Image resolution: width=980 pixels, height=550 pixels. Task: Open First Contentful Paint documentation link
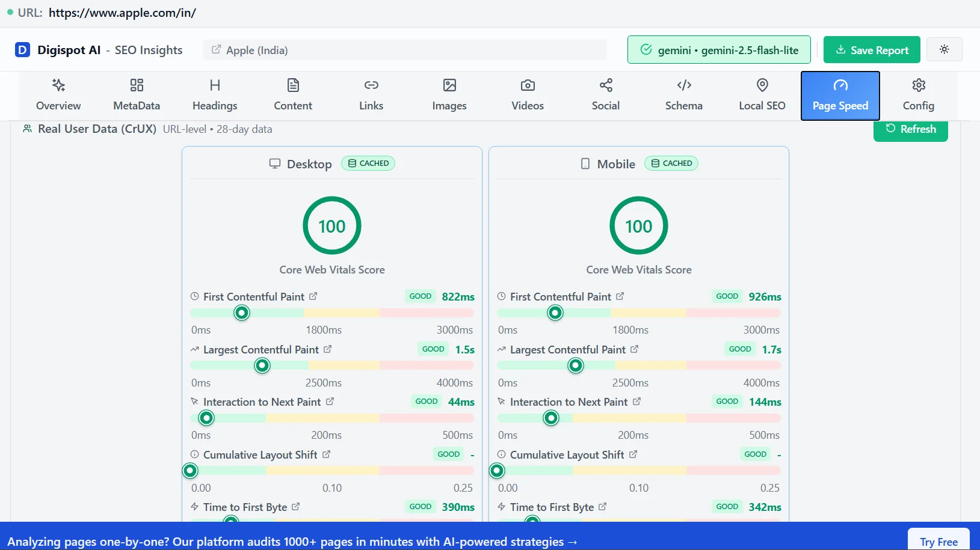pyautogui.click(x=313, y=296)
